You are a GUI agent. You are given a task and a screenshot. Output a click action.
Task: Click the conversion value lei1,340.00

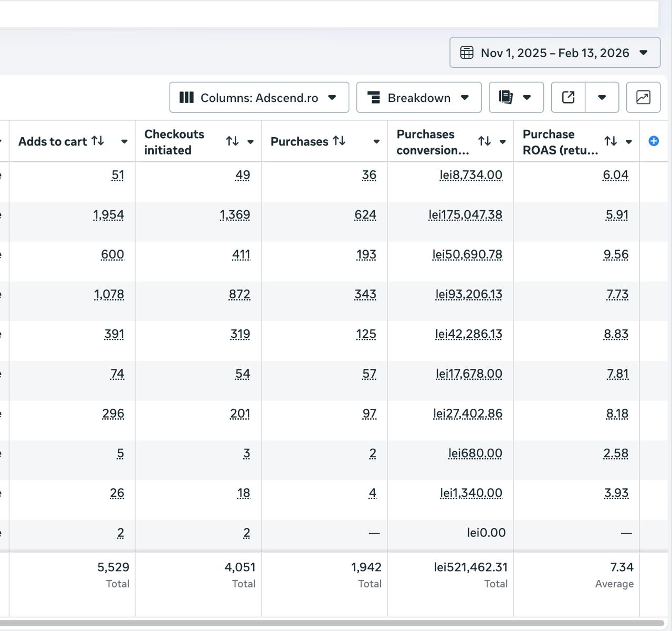tap(471, 493)
